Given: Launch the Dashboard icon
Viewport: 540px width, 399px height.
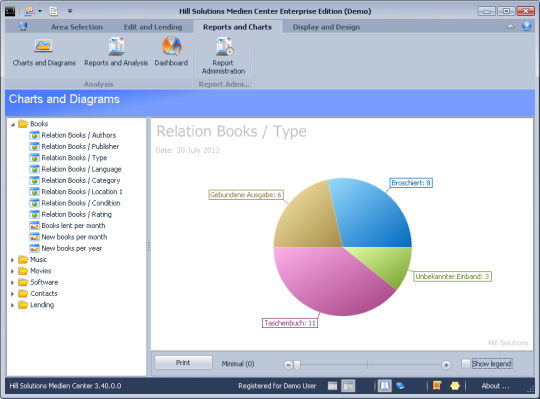Looking at the screenshot, I should (x=172, y=46).
